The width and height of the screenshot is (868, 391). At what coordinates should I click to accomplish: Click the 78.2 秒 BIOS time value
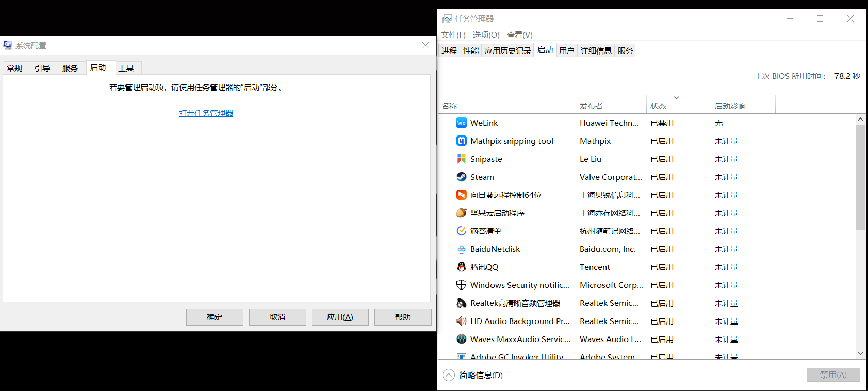847,76
